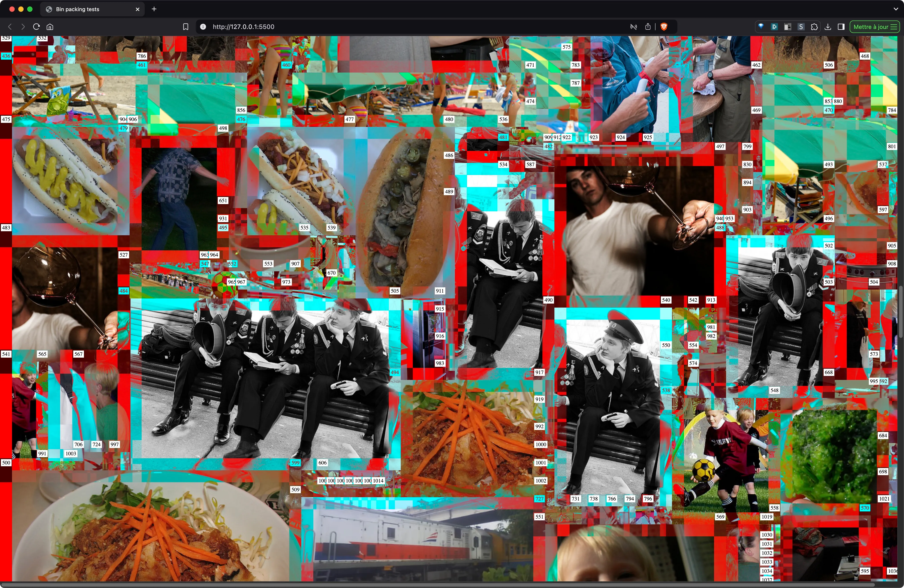Close the Bin packing tests tab

pyautogui.click(x=138, y=9)
